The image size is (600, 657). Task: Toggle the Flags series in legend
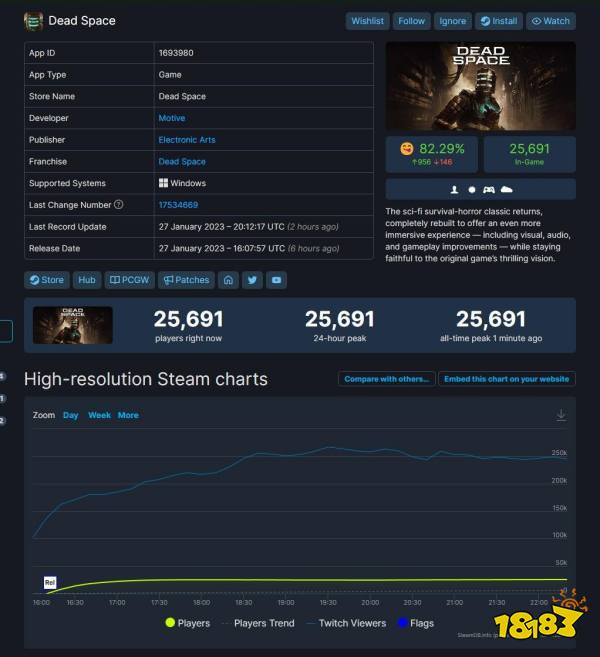[x=416, y=623]
